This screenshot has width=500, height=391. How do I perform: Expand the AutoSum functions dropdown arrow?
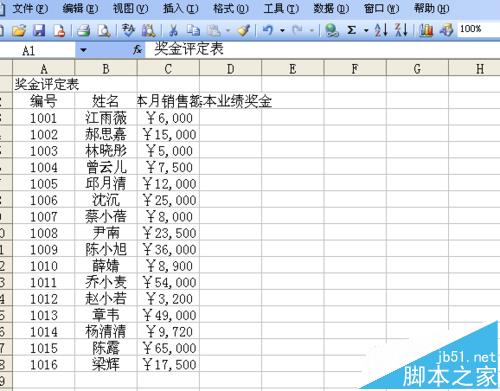click(366, 31)
